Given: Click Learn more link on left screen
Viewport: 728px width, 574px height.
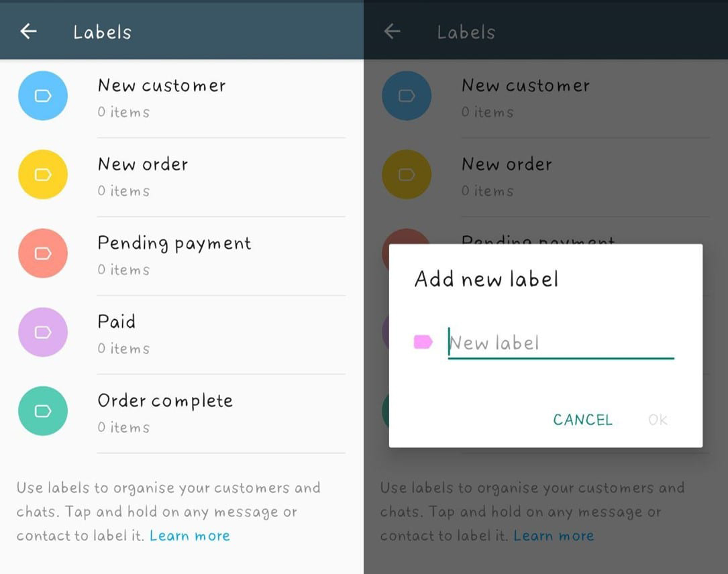Looking at the screenshot, I should (x=190, y=536).
